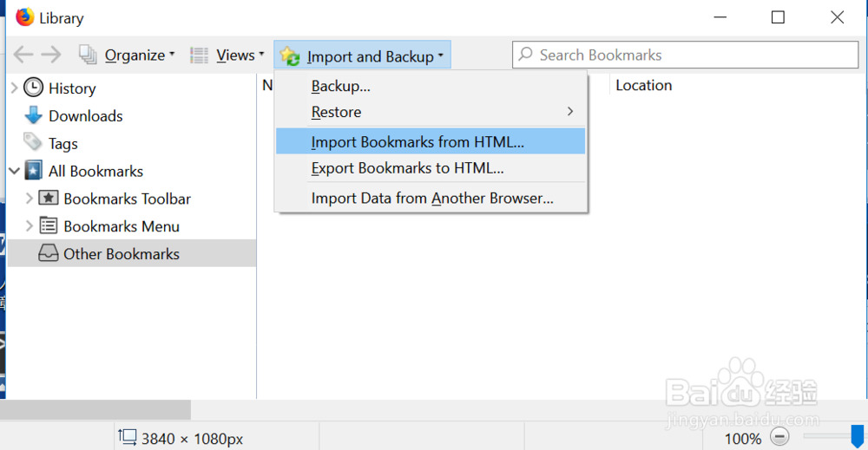Viewport: 868px width, 450px height.
Task: Click the Downloads blue arrow icon
Action: pos(33,115)
